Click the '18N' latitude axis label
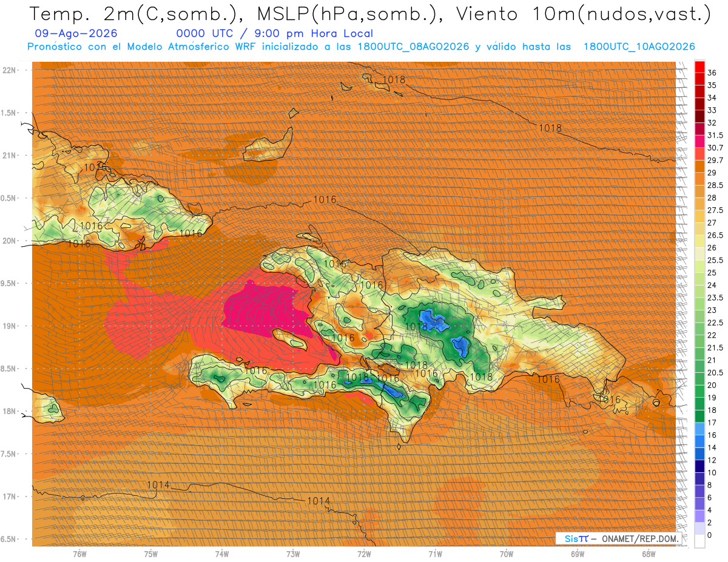 [10, 411]
